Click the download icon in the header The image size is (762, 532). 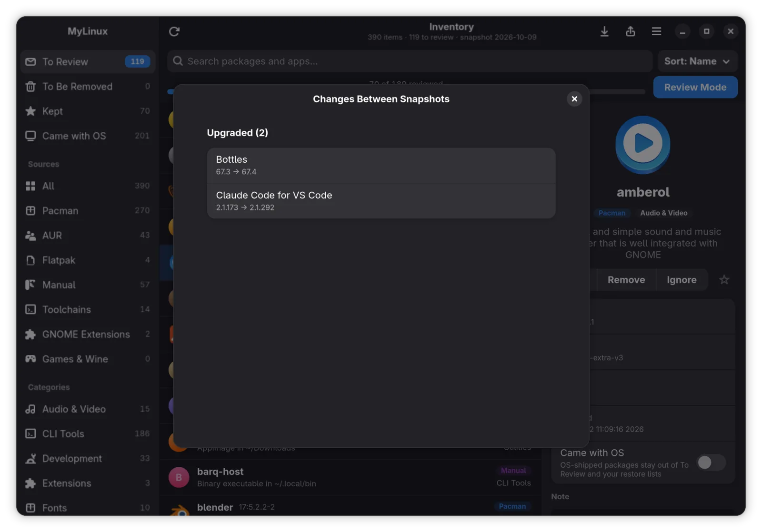(604, 31)
